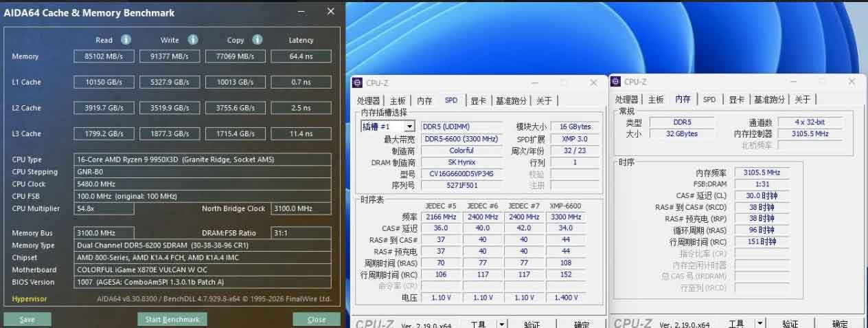Image resolution: width=868 pixels, height=328 pixels.
Task: Click the XMP-6600 column header in timing table
Action: tap(565, 206)
